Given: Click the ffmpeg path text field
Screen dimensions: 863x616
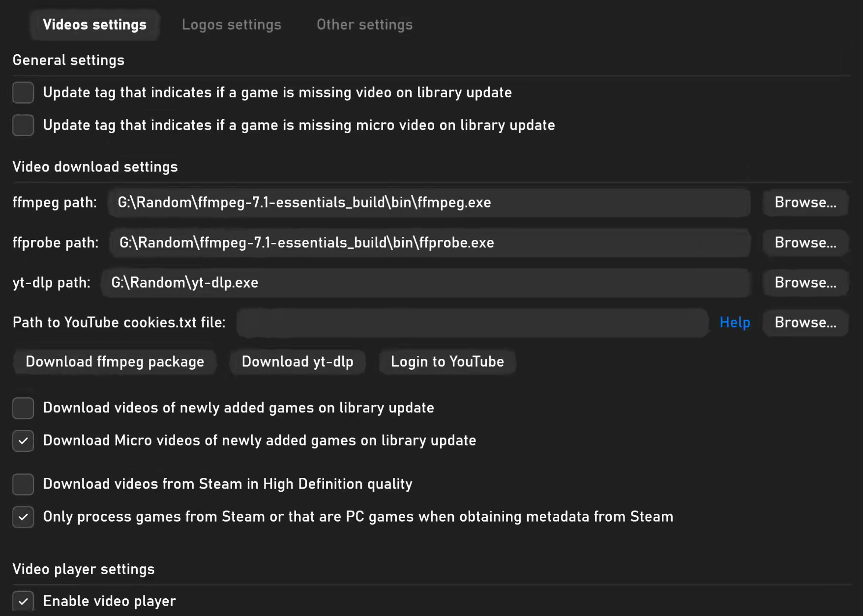Looking at the screenshot, I should pyautogui.click(x=429, y=203).
